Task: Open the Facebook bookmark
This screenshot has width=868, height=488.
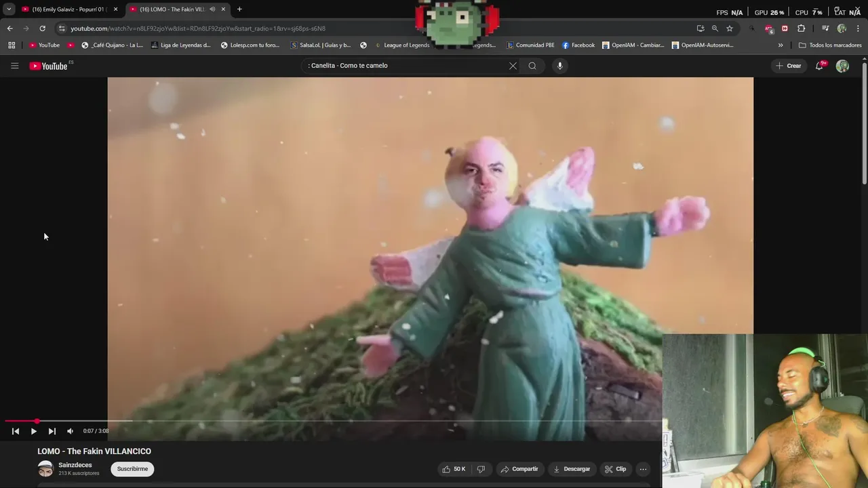Action: coord(578,45)
